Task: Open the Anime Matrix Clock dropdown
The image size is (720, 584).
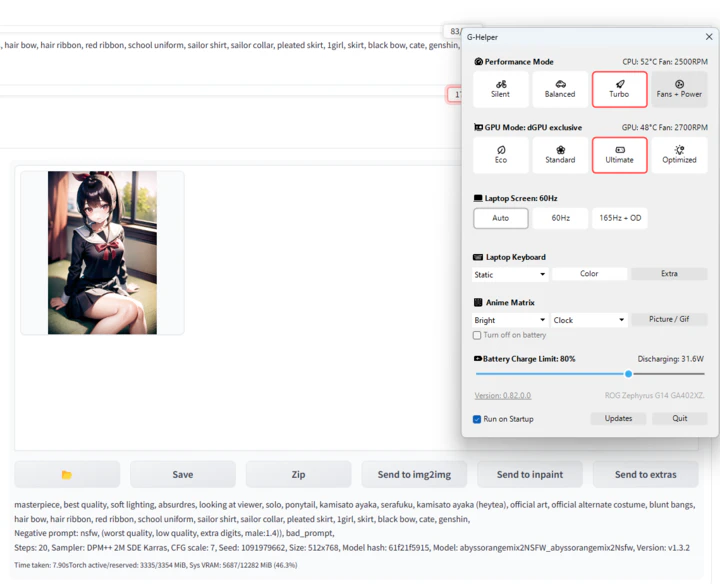Action: (x=589, y=320)
